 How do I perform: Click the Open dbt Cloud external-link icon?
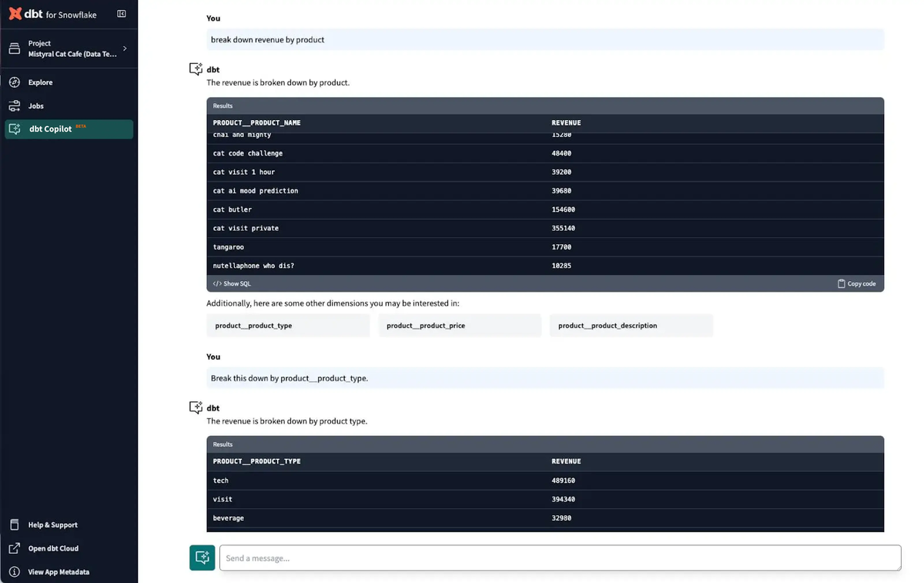pyautogui.click(x=14, y=548)
